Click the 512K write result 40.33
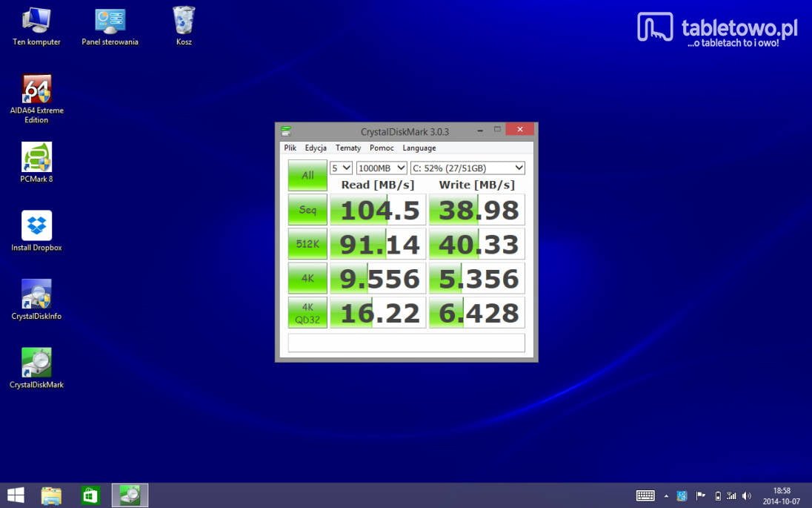 point(477,244)
